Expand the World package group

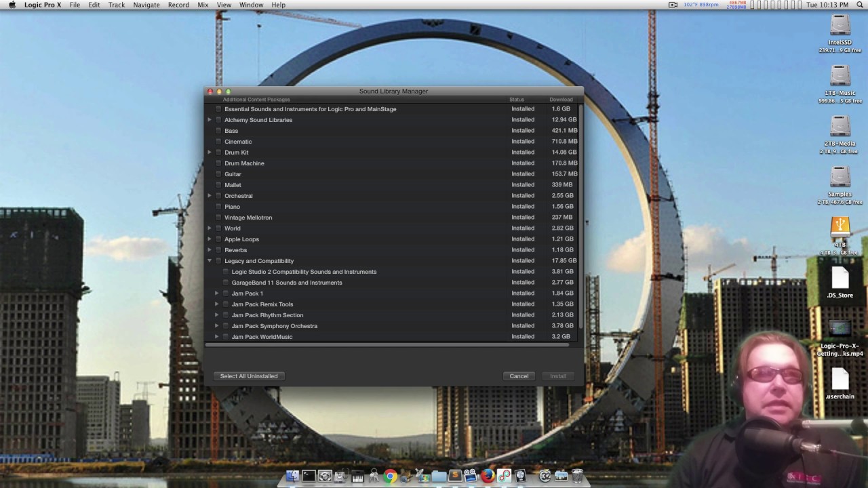tap(210, 228)
